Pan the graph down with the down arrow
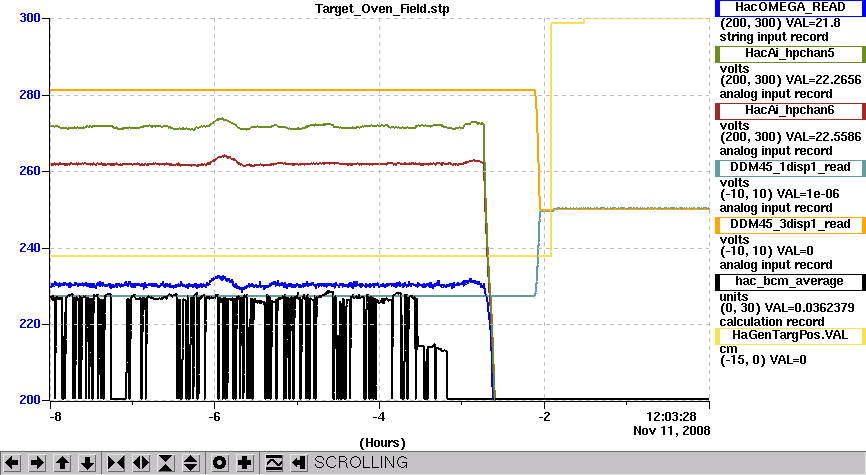This screenshot has height=475, width=866. pos(87,463)
